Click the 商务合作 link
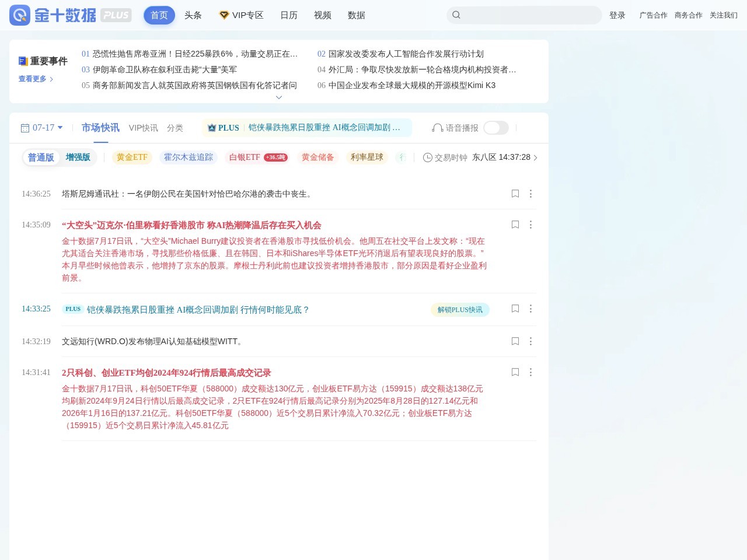This screenshot has height=560, width=747. [689, 15]
